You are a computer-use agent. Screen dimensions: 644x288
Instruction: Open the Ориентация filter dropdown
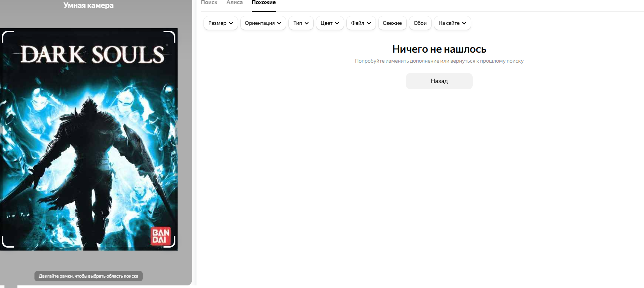coord(263,23)
